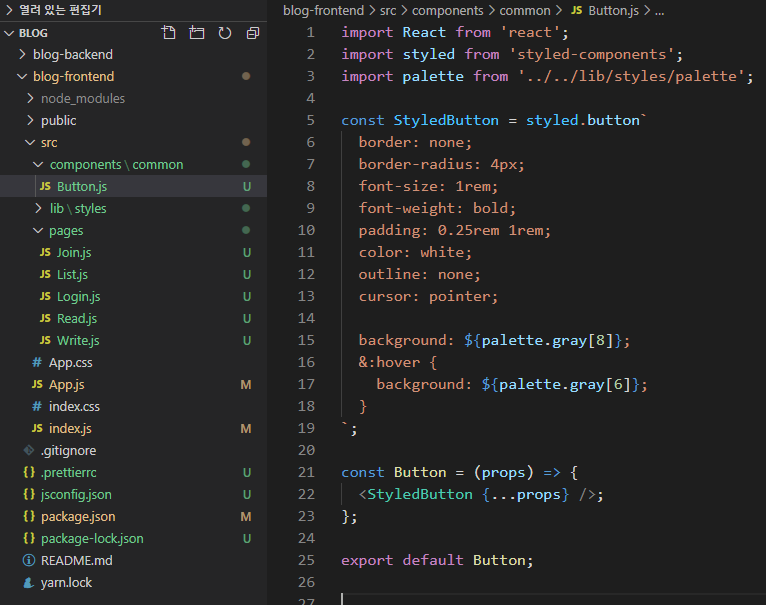This screenshot has width=766, height=605.
Task: Click 'export default Button;' on line 25
Action: pos(437,560)
